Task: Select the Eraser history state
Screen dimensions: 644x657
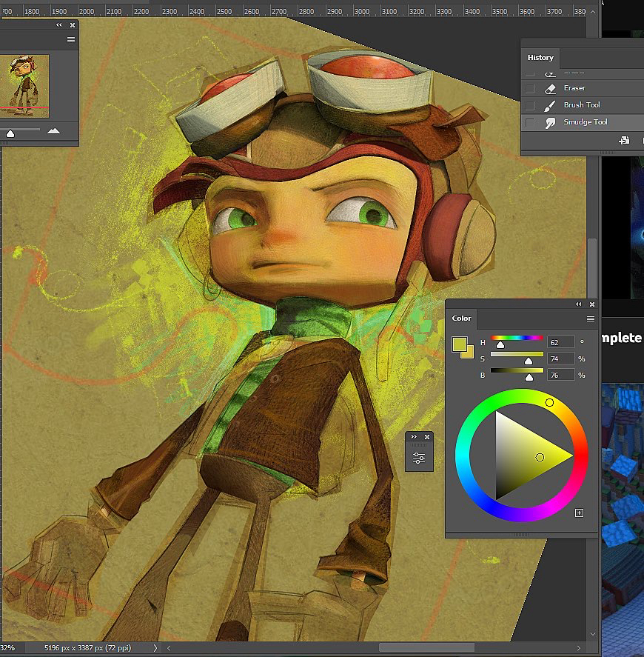Action: (x=574, y=88)
